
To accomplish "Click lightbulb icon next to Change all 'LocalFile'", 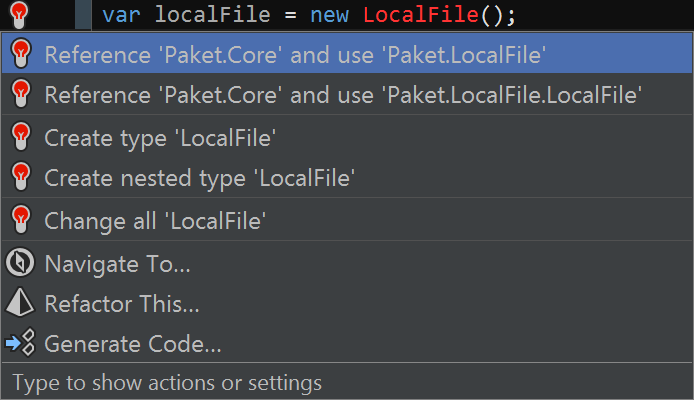I will click(21, 219).
